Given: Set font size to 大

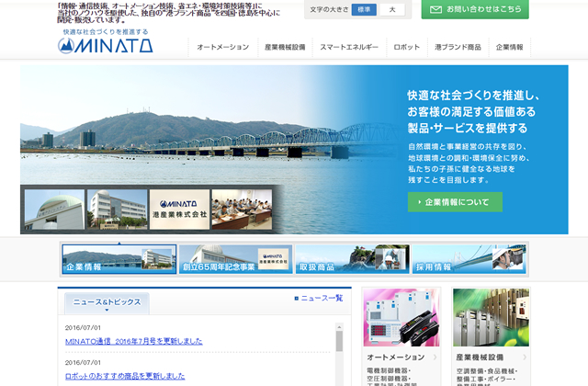Looking at the screenshot, I should coord(392,9).
